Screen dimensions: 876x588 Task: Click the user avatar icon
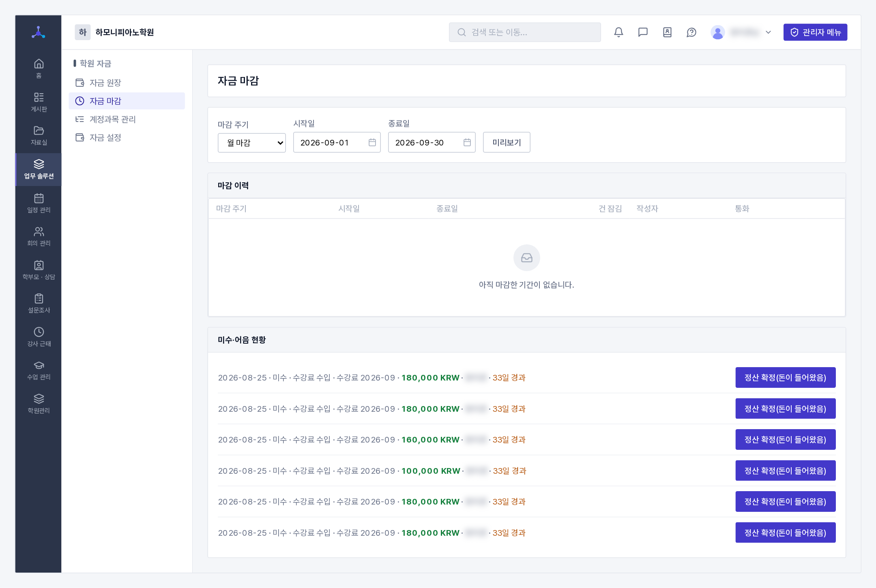[x=717, y=32]
